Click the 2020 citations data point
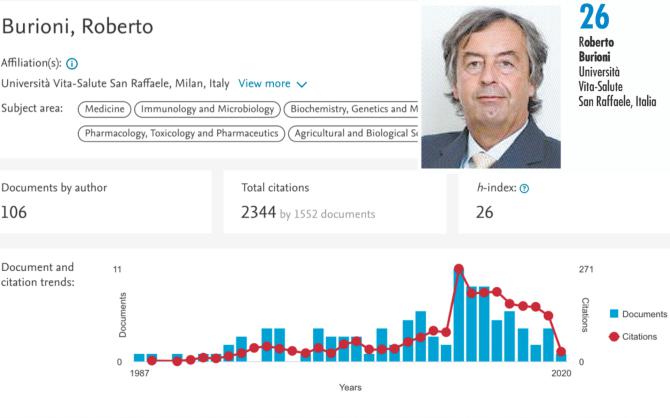670x418 pixels. pyautogui.click(x=561, y=352)
